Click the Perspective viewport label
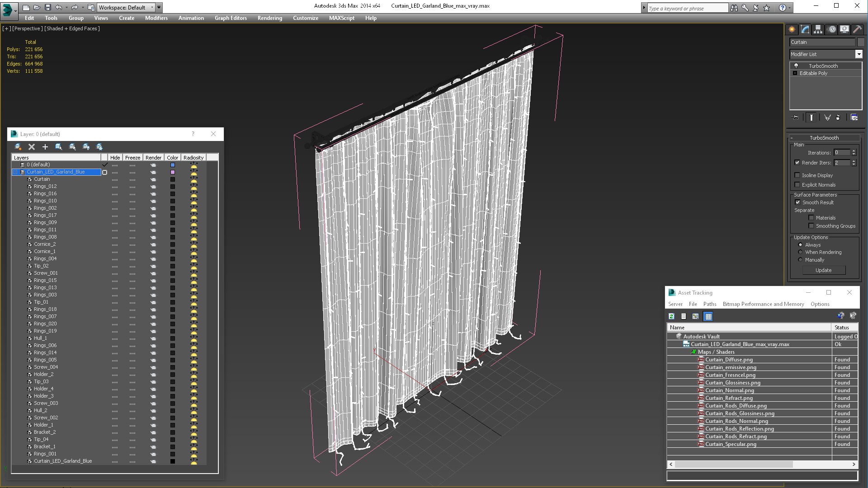This screenshot has width=868, height=488. point(28,28)
